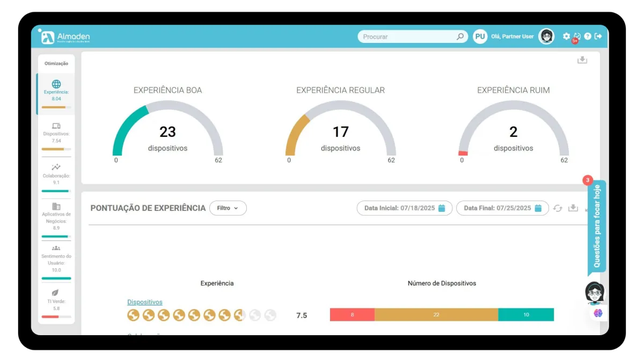Download the experience gauges panel
The width and height of the screenshot is (644, 362).
(582, 60)
